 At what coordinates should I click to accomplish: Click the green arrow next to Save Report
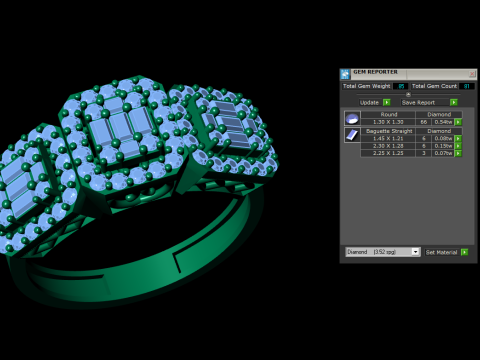(x=453, y=102)
